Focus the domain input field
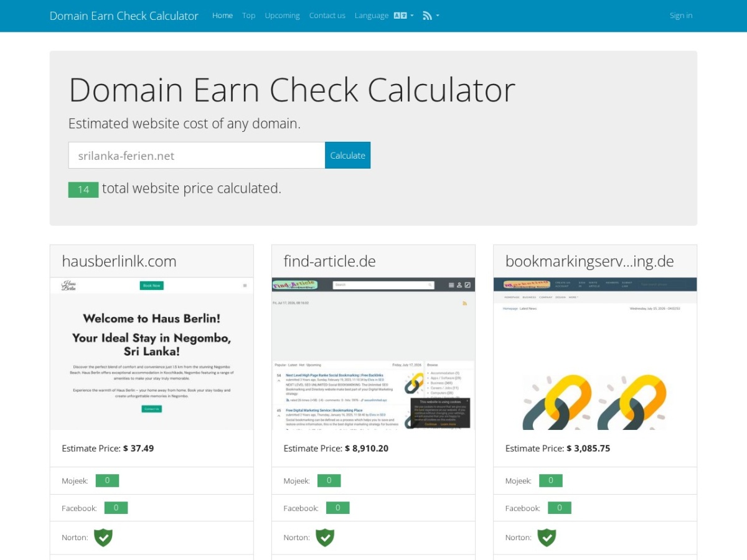This screenshot has height=560, width=747. pyautogui.click(x=197, y=156)
